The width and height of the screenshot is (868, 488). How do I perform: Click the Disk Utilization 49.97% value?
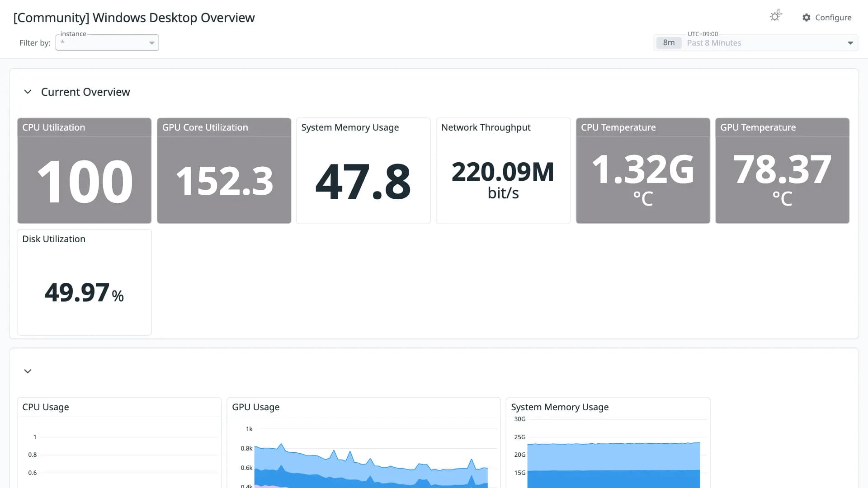tap(84, 292)
